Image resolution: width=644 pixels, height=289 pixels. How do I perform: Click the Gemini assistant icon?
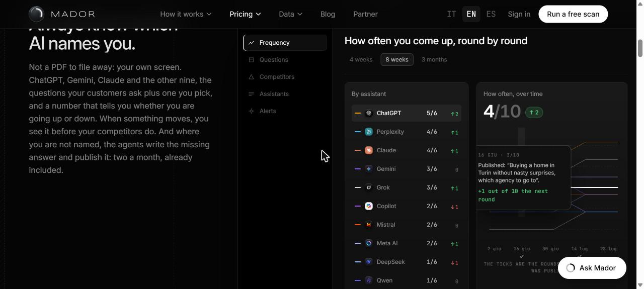click(369, 169)
